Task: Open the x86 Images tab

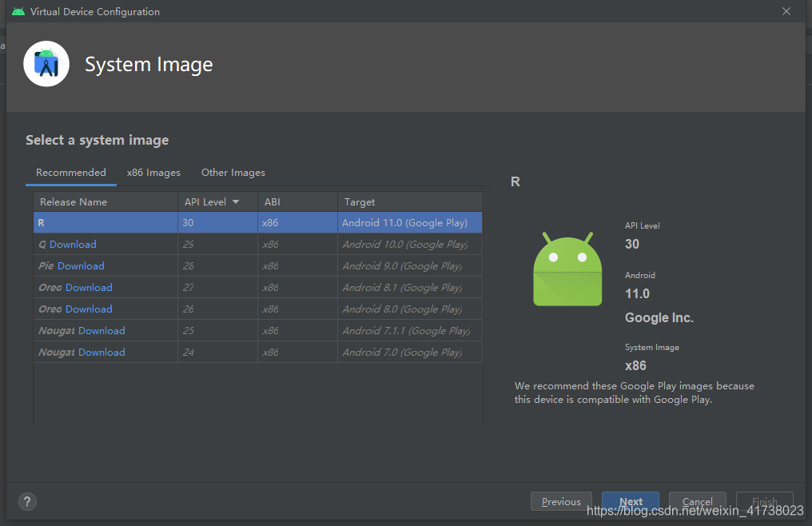Action: pos(153,173)
